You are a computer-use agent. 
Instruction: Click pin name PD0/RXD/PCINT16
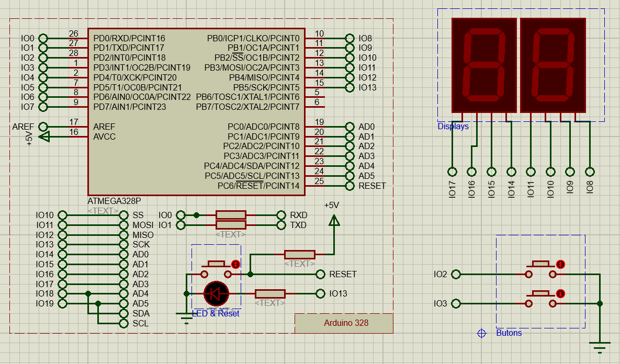coord(129,38)
